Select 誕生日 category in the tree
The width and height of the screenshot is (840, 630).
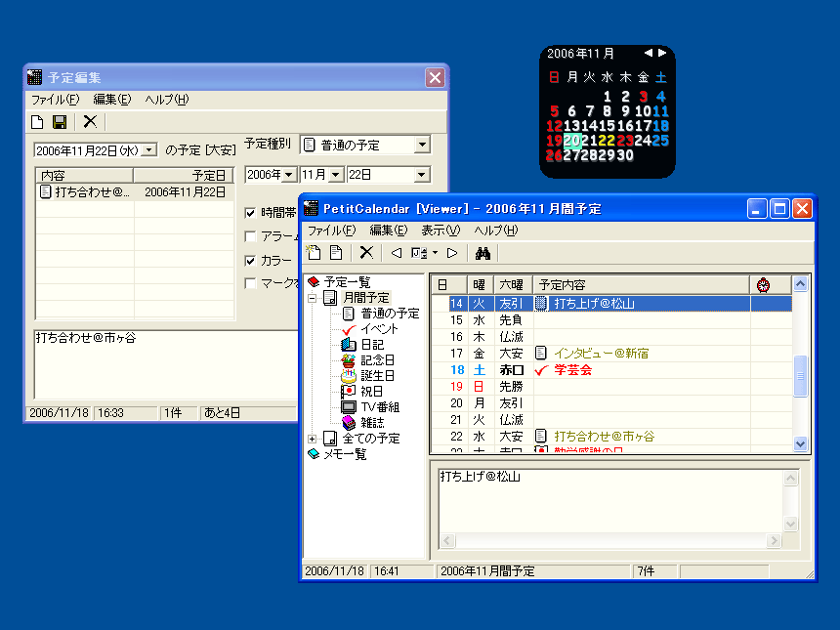click(x=377, y=375)
